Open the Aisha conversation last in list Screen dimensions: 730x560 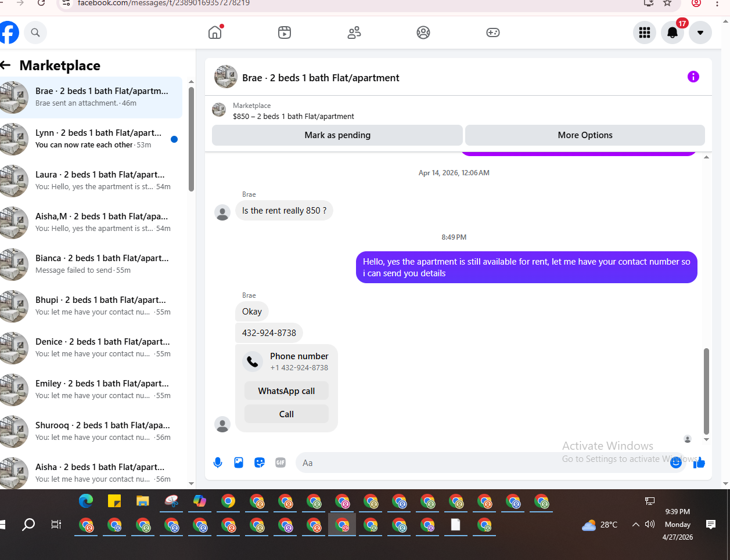tap(91, 472)
